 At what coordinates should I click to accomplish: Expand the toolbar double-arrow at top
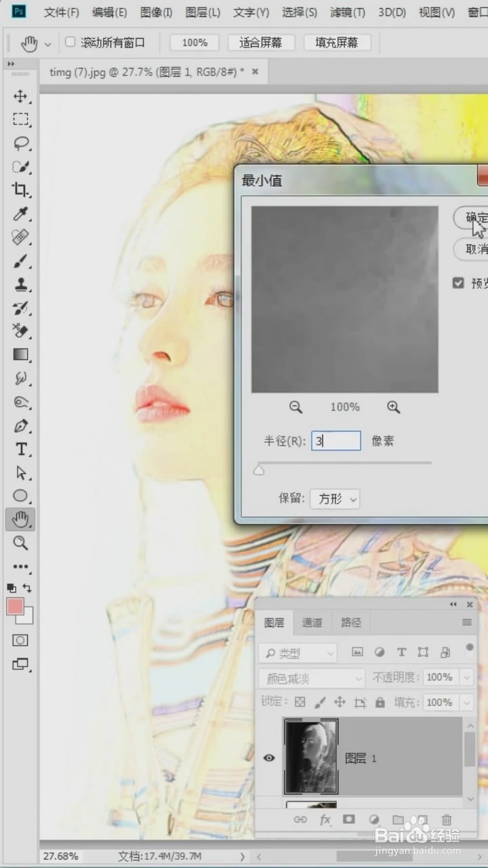click(x=11, y=63)
